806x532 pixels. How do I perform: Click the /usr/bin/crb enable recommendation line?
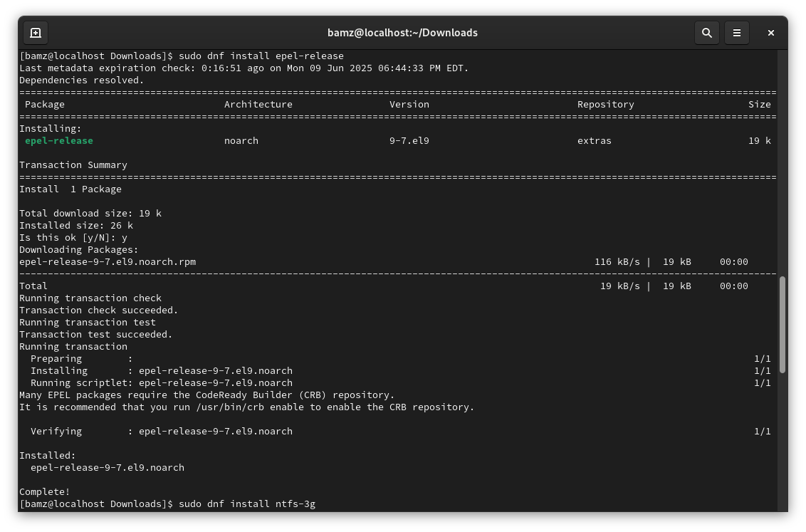pos(246,407)
